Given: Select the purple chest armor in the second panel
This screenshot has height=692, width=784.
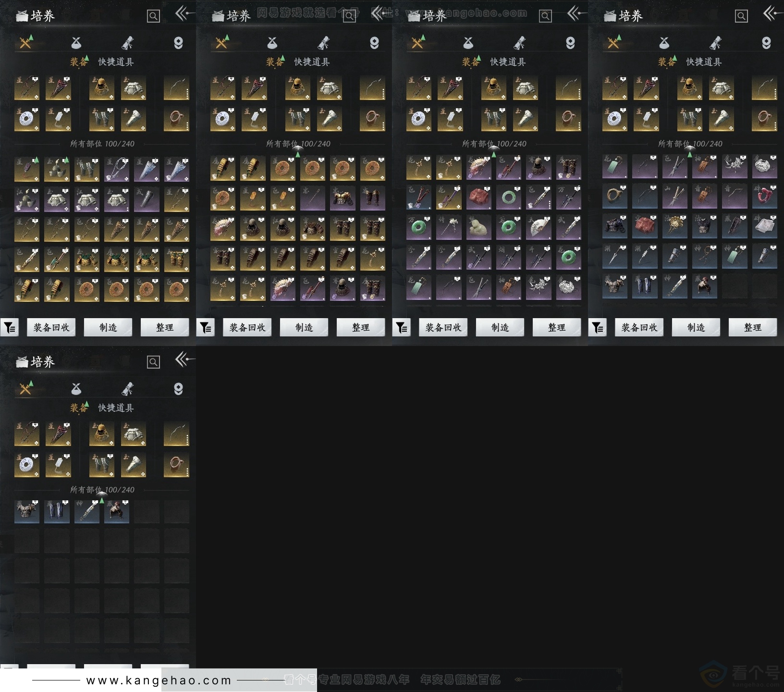Looking at the screenshot, I should point(343,198).
